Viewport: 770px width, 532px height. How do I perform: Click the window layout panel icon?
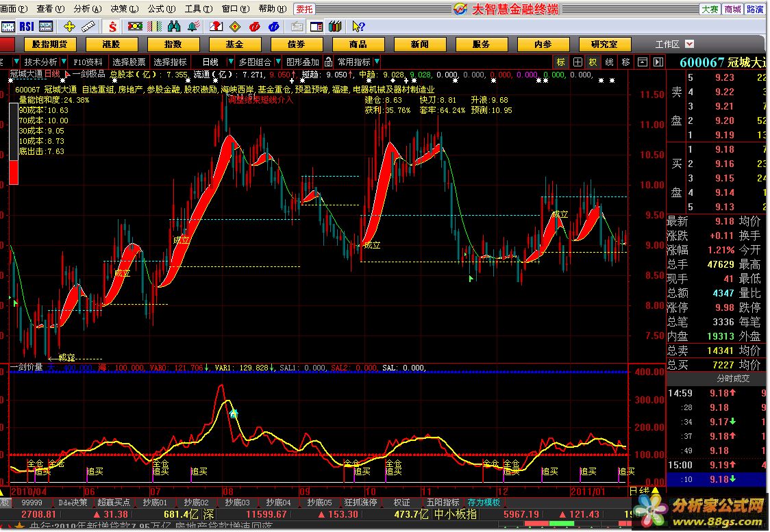316,27
